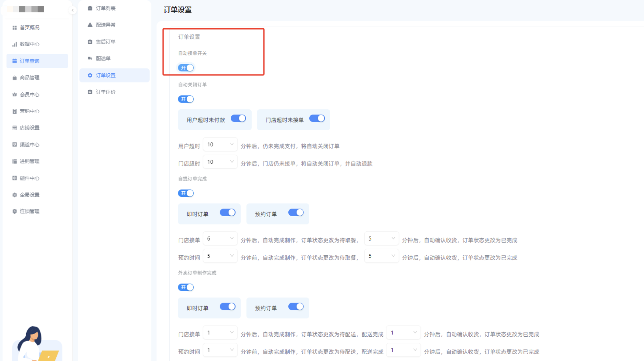Screen dimensions: 644x361
Task: Toggle the 外卖订单制作完成 switch
Action: 186,287
